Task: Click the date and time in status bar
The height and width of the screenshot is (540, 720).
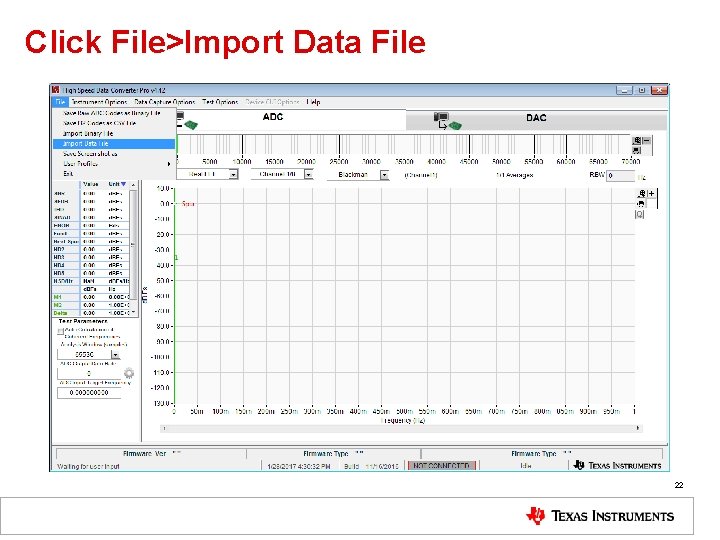Action: 299,466
